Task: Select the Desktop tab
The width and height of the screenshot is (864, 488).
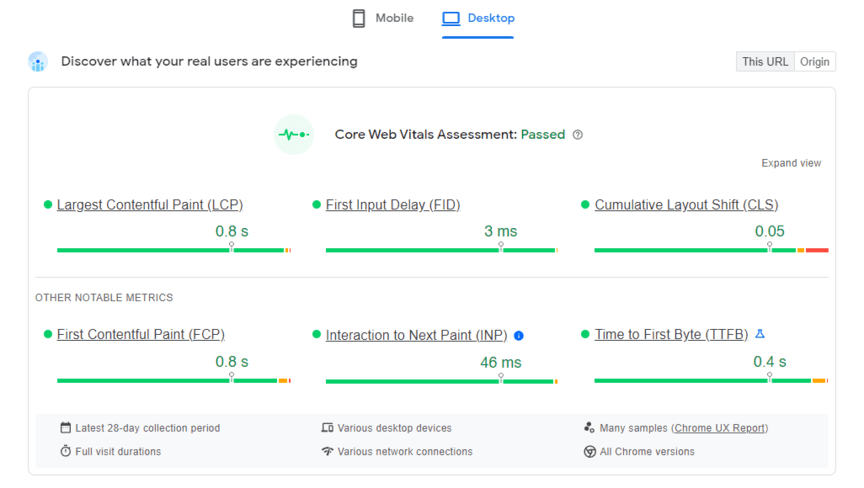Action: pos(478,18)
